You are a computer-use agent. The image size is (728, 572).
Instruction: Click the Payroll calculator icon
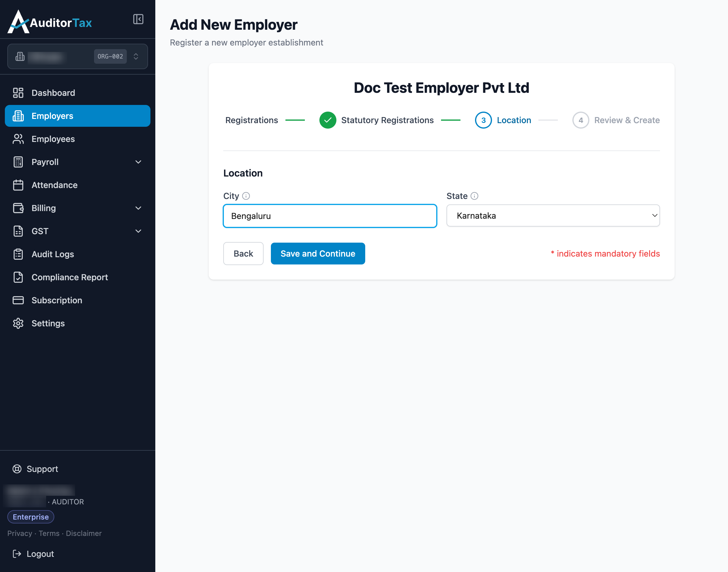(18, 162)
